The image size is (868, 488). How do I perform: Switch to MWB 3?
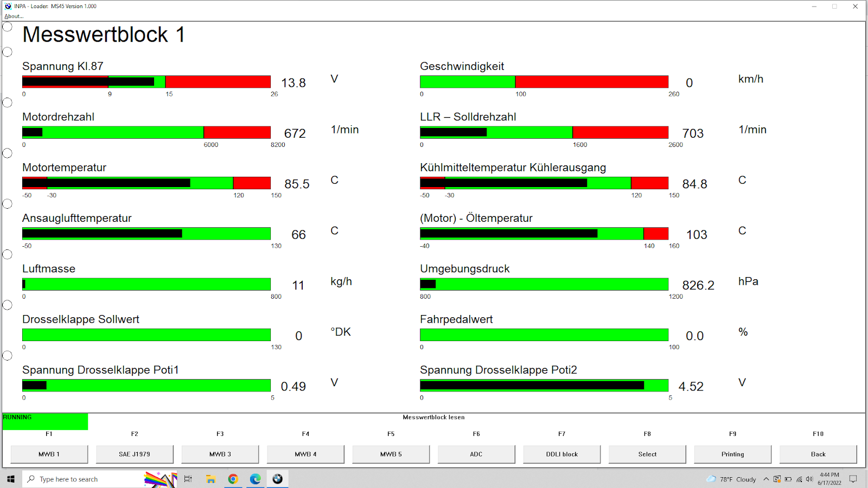pyautogui.click(x=220, y=454)
